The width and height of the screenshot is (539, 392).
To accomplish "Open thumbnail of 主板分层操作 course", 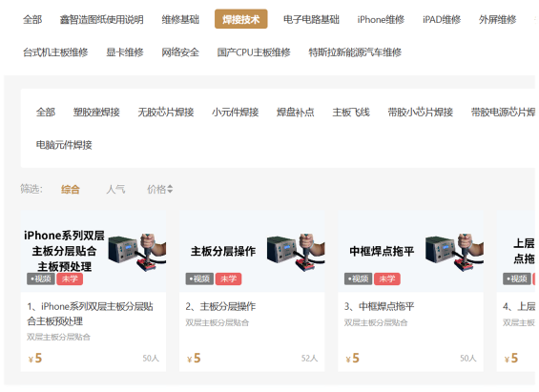I will click(252, 252).
